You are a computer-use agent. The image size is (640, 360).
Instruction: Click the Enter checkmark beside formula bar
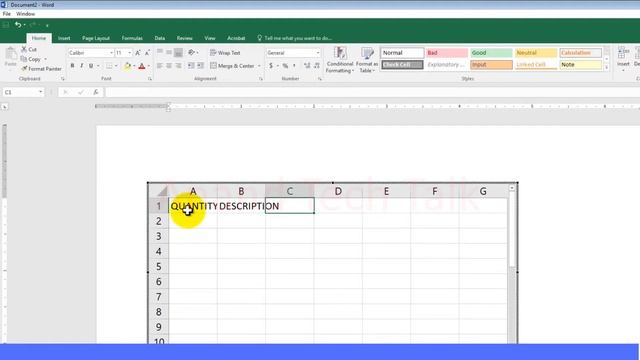coord(80,92)
